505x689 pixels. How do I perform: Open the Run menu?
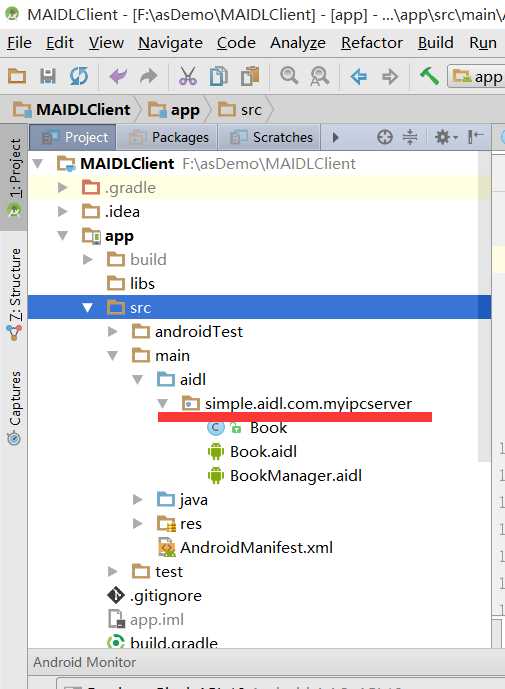[x=483, y=43]
